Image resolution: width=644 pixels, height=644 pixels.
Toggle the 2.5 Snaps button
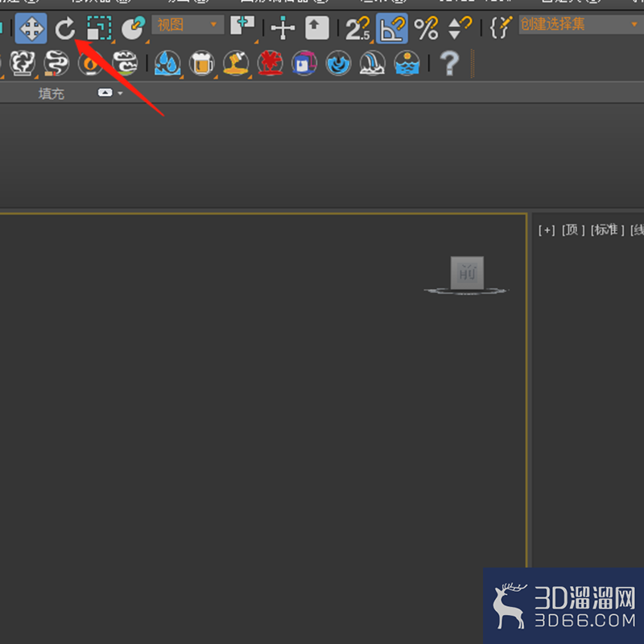tap(357, 28)
